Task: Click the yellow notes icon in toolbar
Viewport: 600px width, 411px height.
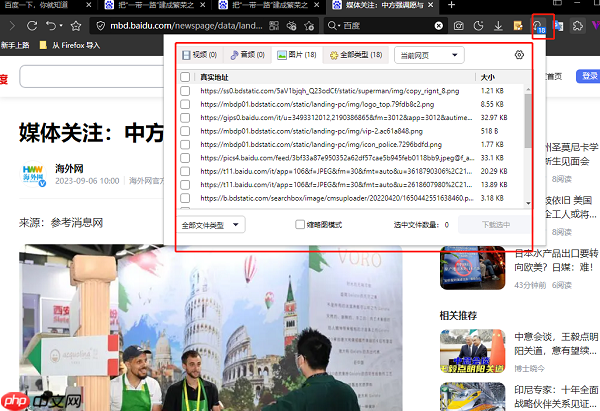Action: 518,26
